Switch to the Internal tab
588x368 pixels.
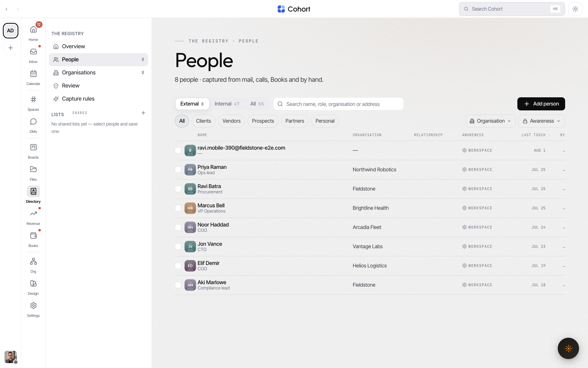pos(227,104)
